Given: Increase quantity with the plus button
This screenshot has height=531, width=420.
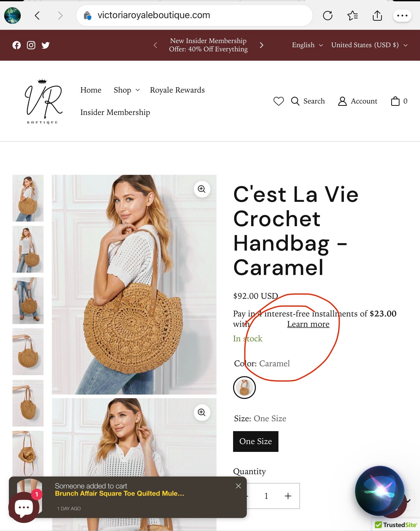Looking at the screenshot, I should [x=288, y=496].
